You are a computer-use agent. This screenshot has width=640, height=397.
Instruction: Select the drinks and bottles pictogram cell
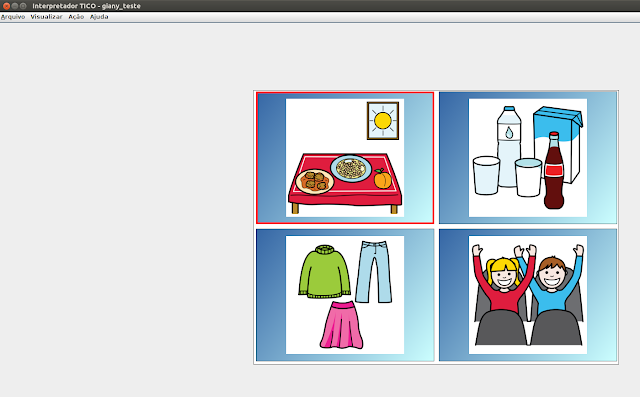528,158
